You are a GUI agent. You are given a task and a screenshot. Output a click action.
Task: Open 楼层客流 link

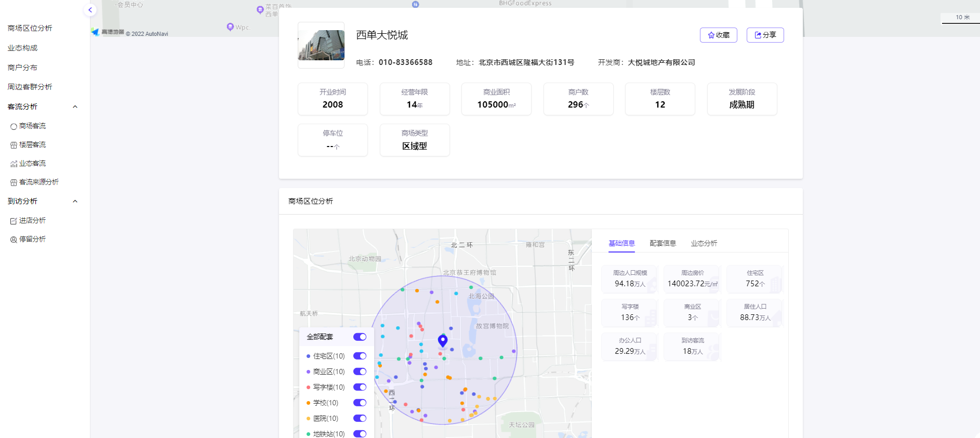32,144
